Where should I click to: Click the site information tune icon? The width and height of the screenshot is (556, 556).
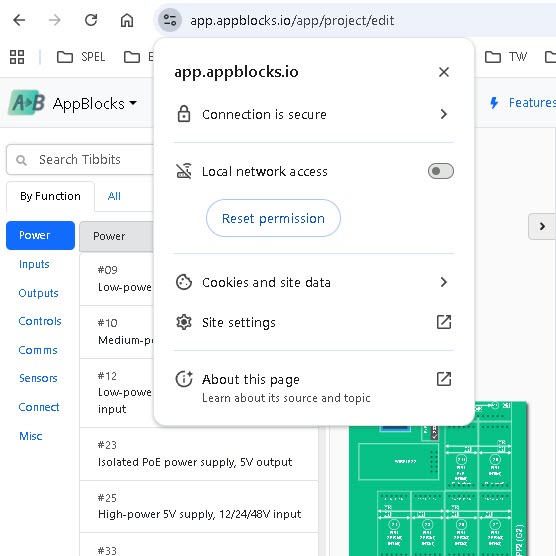click(x=170, y=20)
